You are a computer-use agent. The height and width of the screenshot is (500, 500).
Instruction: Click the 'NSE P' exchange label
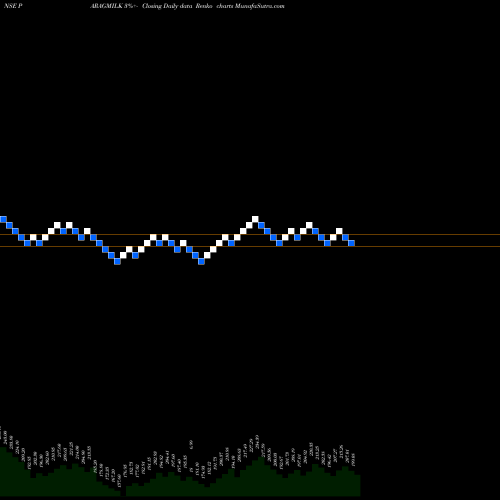pos(13,6)
